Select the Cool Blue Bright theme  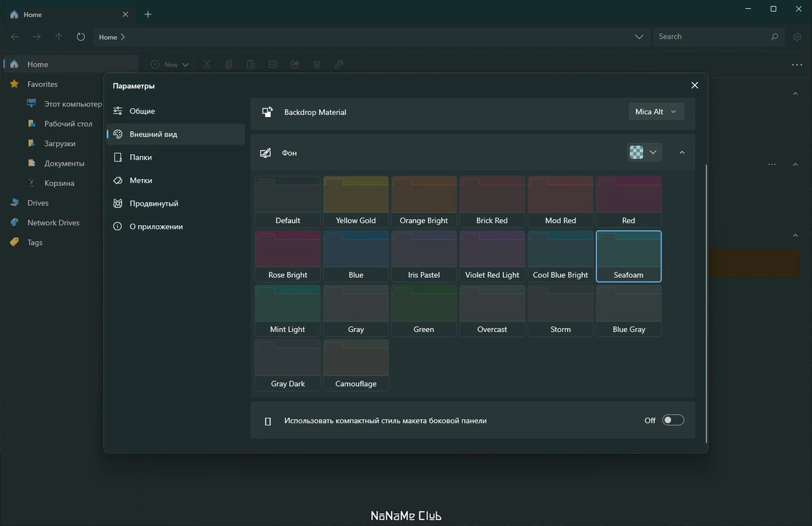[560, 256]
